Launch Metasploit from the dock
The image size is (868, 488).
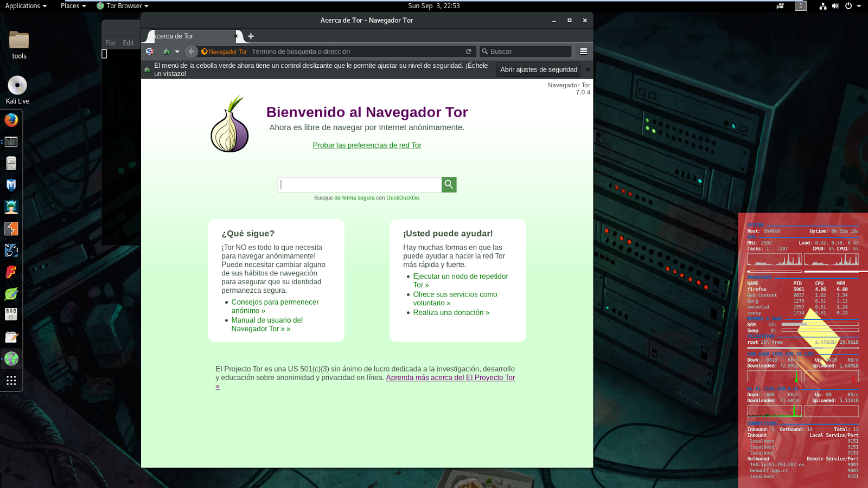(11, 185)
